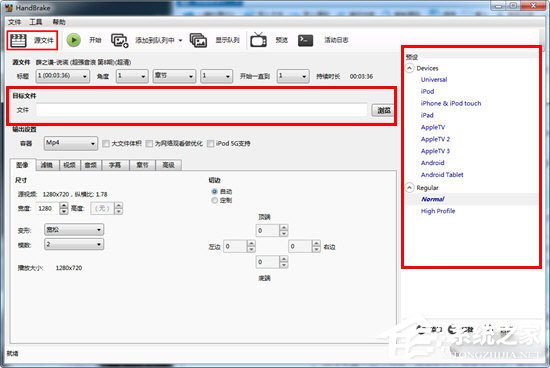Select the Normal preset
The image size is (550, 368).
433,199
